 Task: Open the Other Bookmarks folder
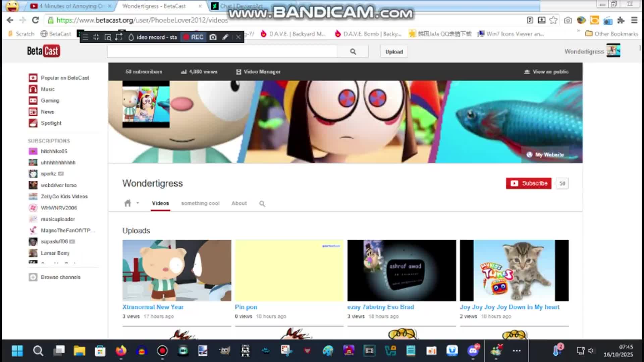(x=611, y=34)
